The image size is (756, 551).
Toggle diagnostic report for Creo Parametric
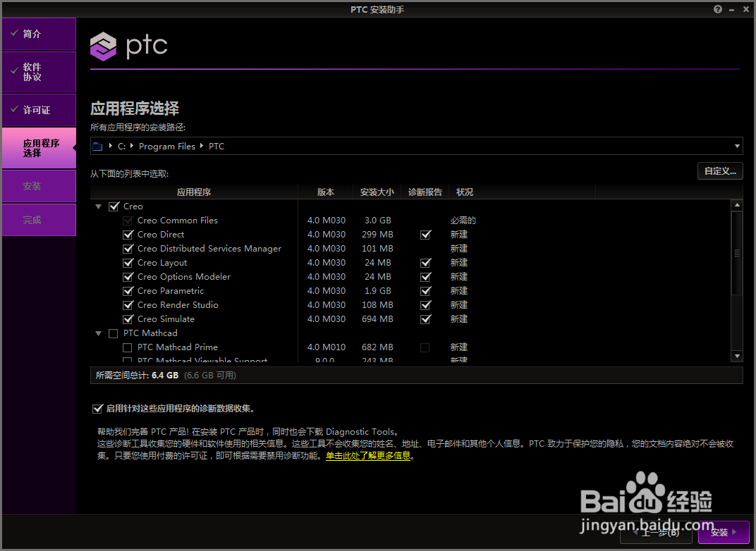(x=425, y=291)
